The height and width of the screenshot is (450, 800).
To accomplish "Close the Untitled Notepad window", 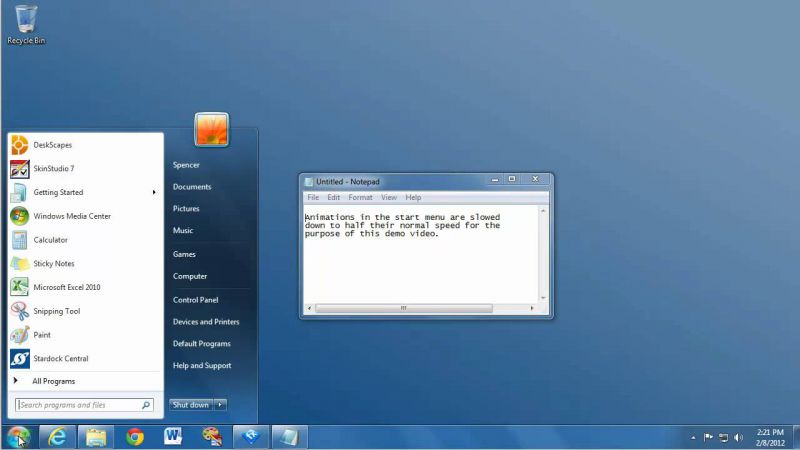I will [x=535, y=179].
